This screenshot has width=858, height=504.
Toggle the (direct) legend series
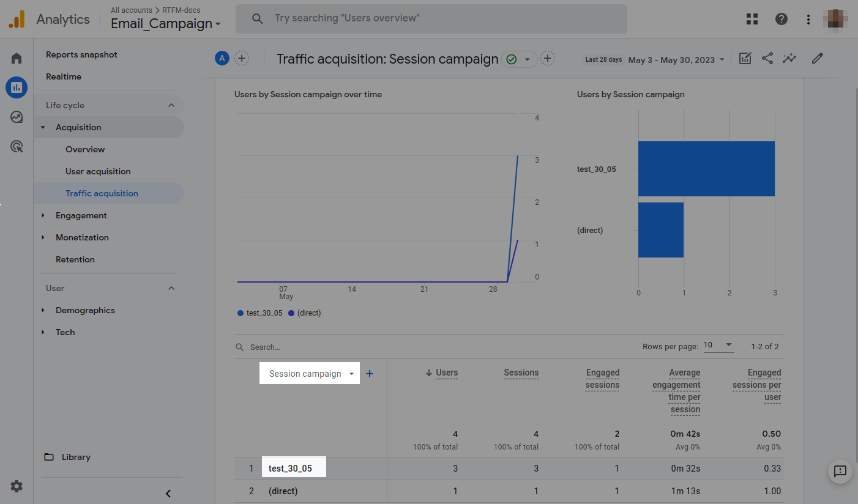(305, 313)
